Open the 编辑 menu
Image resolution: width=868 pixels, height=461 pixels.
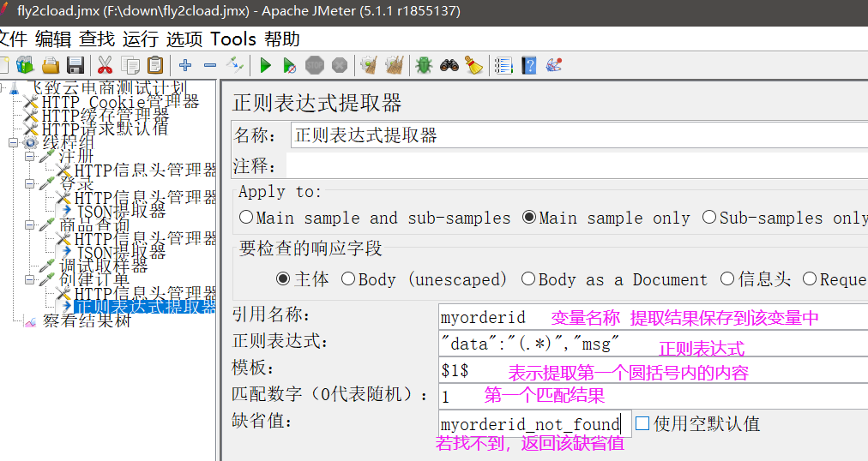coord(53,39)
